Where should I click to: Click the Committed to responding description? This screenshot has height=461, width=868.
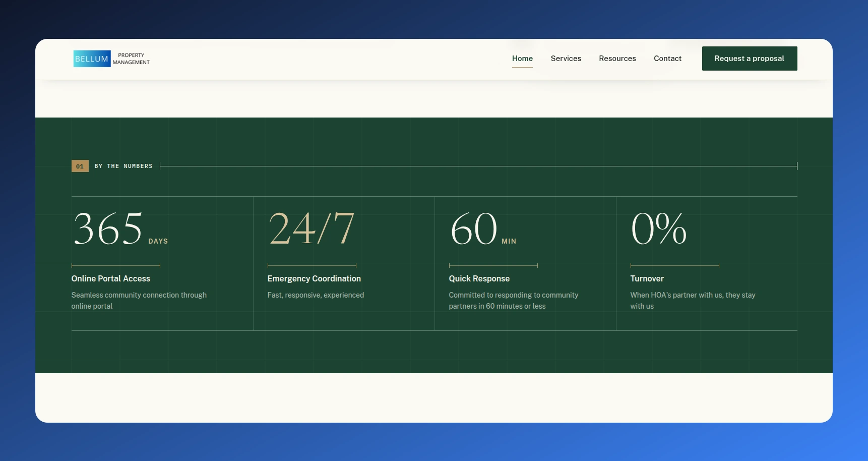point(514,301)
